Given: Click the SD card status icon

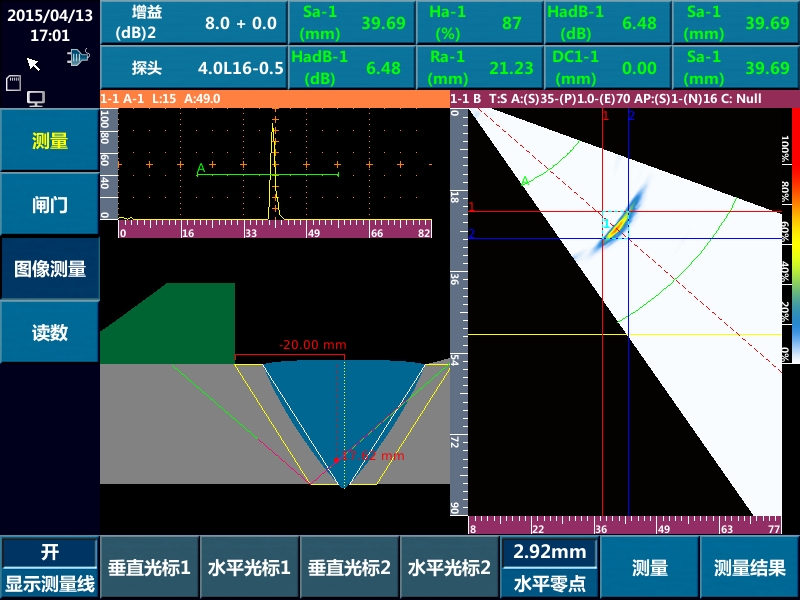Looking at the screenshot, I should pos(14,80).
